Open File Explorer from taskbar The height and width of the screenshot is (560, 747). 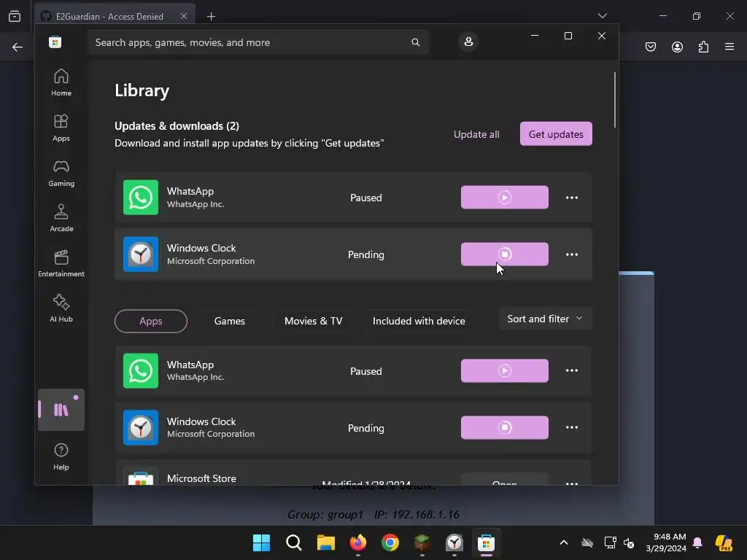pos(326,542)
